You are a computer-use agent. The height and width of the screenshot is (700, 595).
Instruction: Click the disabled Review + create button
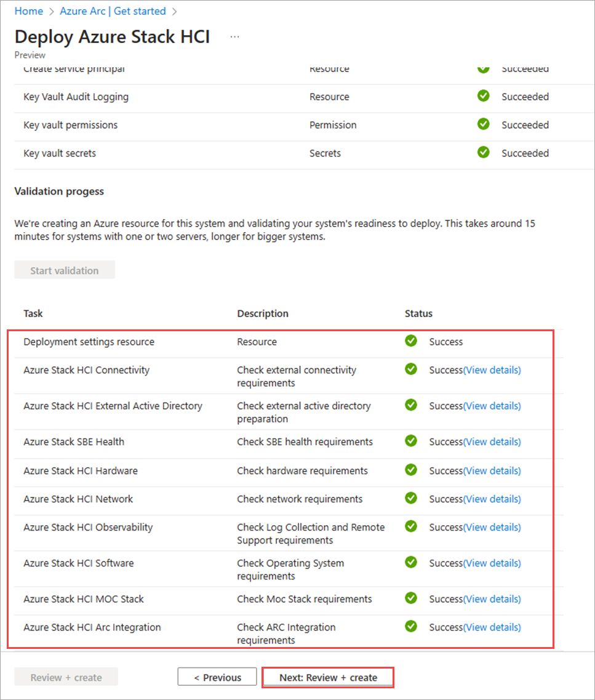pos(66,677)
